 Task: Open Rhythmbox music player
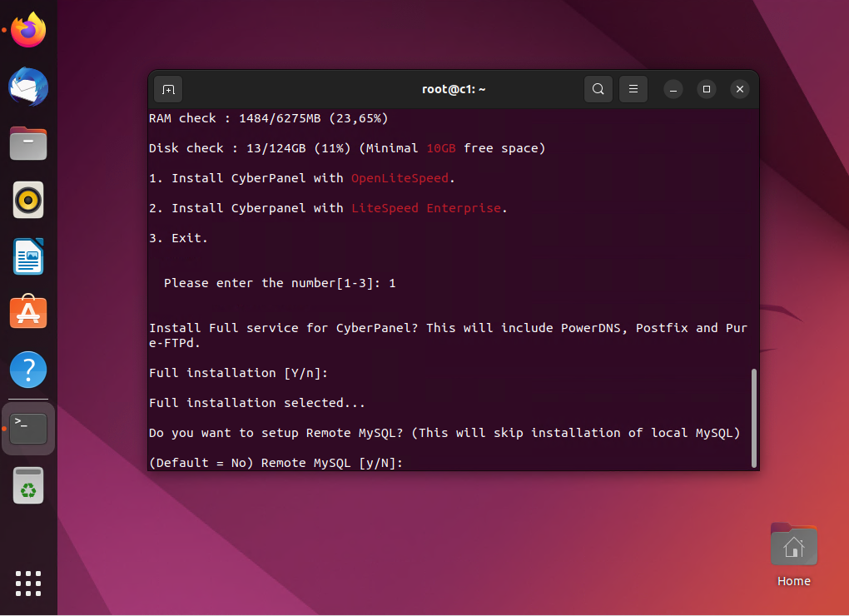coord(28,201)
